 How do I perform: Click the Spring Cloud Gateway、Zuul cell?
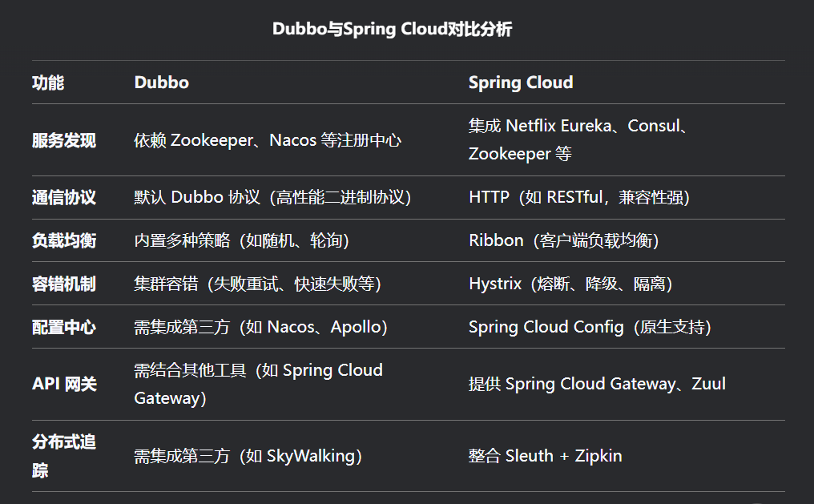(597, 384)
